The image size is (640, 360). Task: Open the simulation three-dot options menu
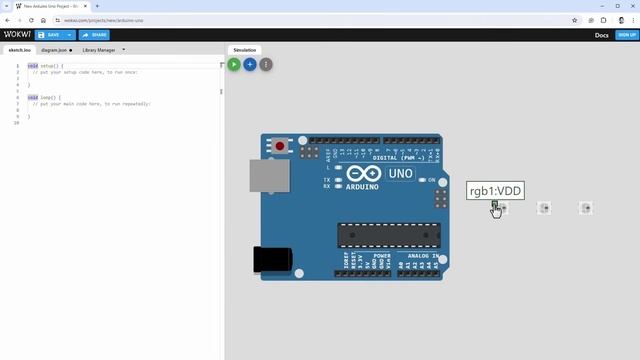[x=266, y=64]
